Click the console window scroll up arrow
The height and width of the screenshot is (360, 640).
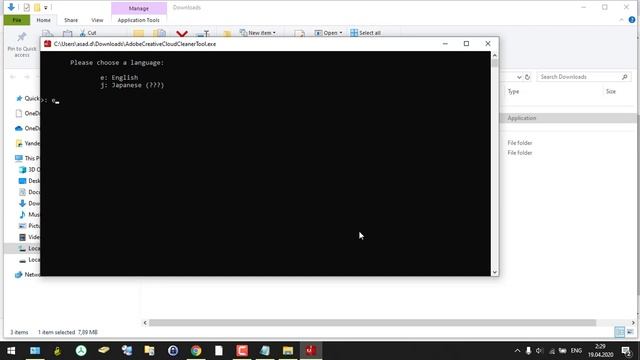tap(495, 56)
